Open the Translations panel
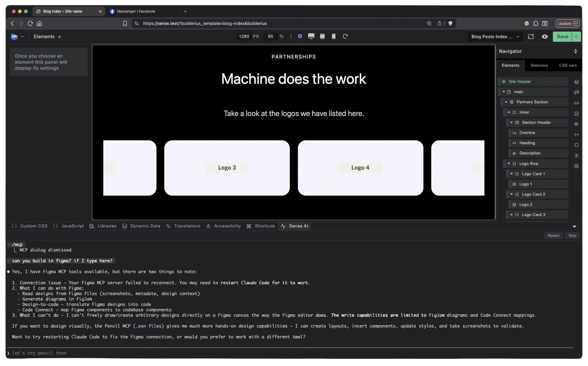The width and height of the screenshot is (588, 366). click(187, 226)
